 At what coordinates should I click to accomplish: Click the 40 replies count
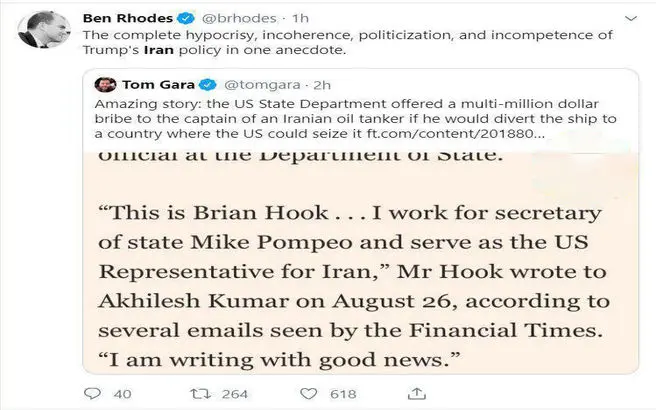122,394
